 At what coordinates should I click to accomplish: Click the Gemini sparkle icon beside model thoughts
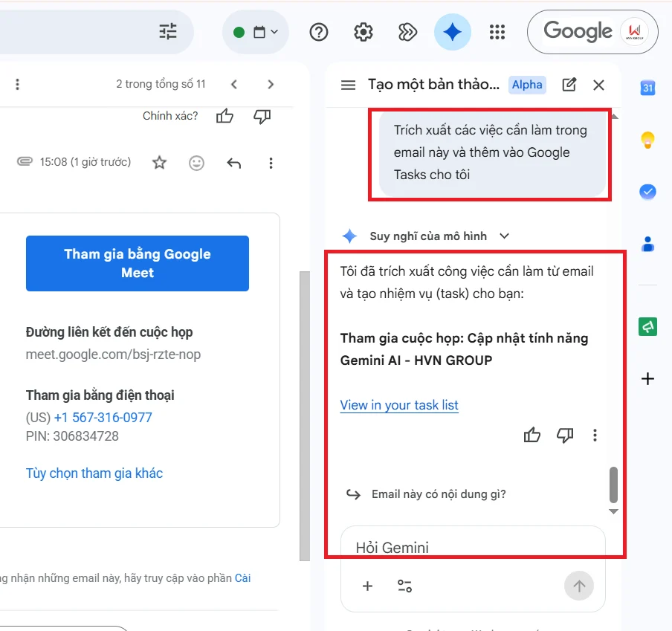(349, 236)
